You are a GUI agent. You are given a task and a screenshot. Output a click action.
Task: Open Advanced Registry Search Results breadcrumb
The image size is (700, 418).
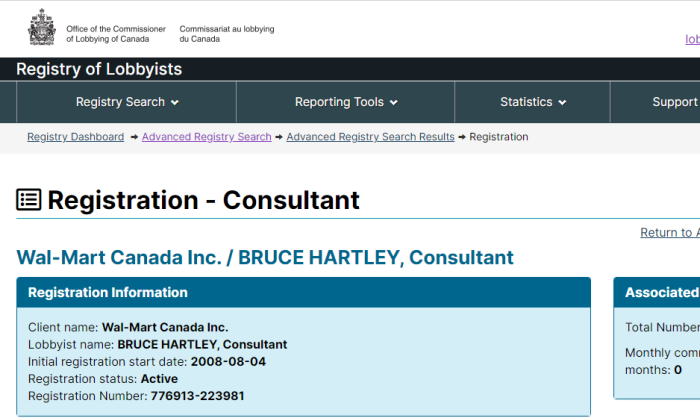point(371,137)
